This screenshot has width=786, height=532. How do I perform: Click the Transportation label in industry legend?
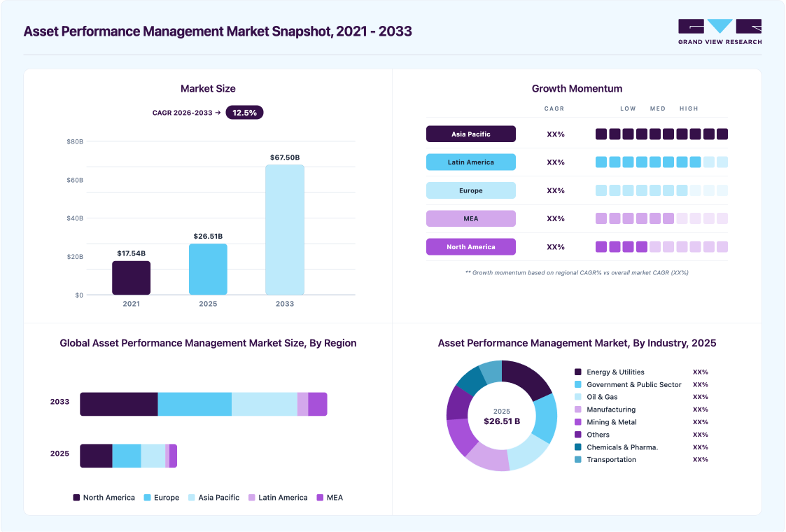coord(611,459)
